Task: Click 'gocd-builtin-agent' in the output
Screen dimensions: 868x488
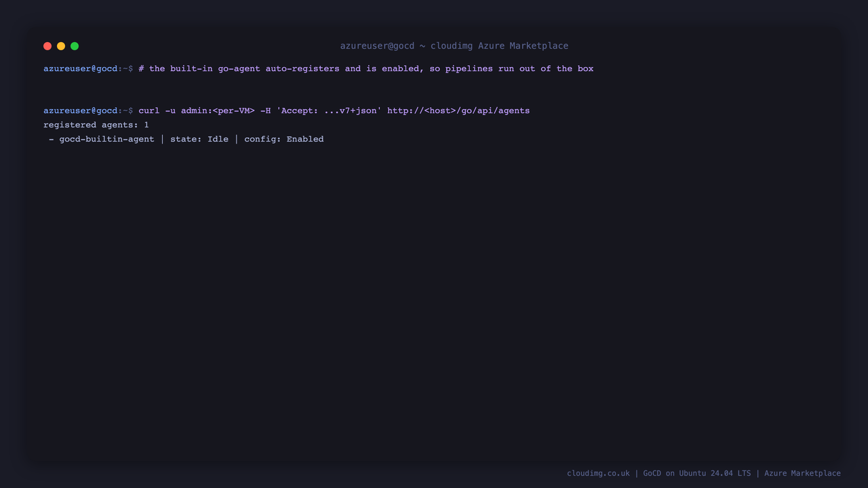Action: pos(106,139)
